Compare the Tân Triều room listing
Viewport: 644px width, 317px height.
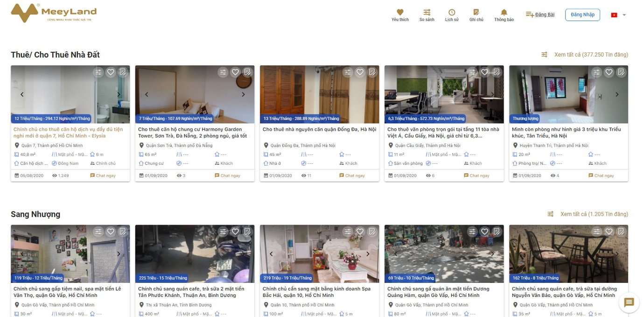click(x=596, y=72)
